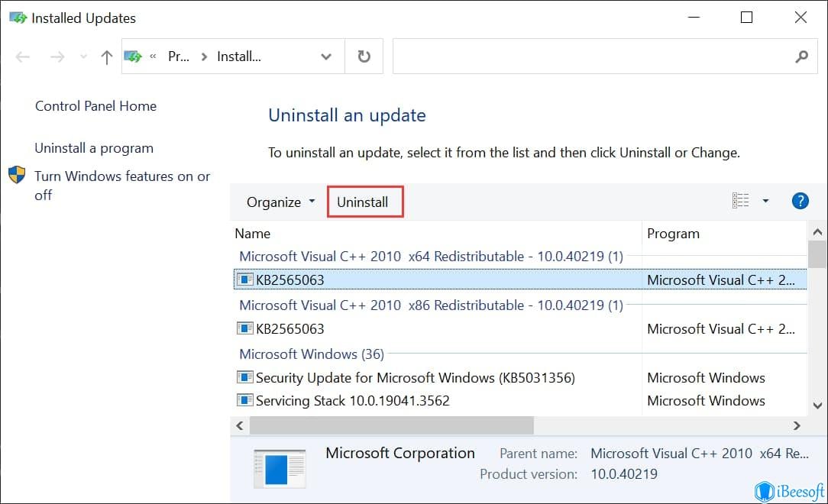The height and width of the screenshot is (504, 828).
Task: Open the 'Uninstall a program' link
Action: (94, 148)
